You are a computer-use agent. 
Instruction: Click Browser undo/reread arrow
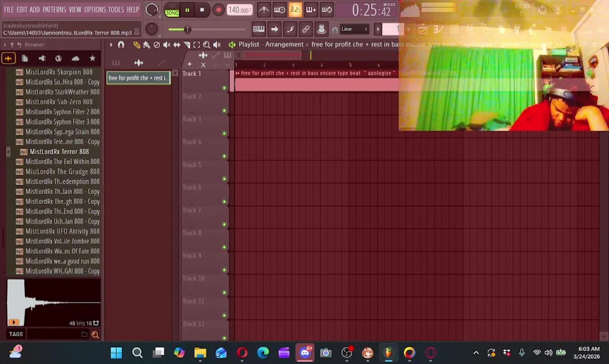click(x=20, y=45)
